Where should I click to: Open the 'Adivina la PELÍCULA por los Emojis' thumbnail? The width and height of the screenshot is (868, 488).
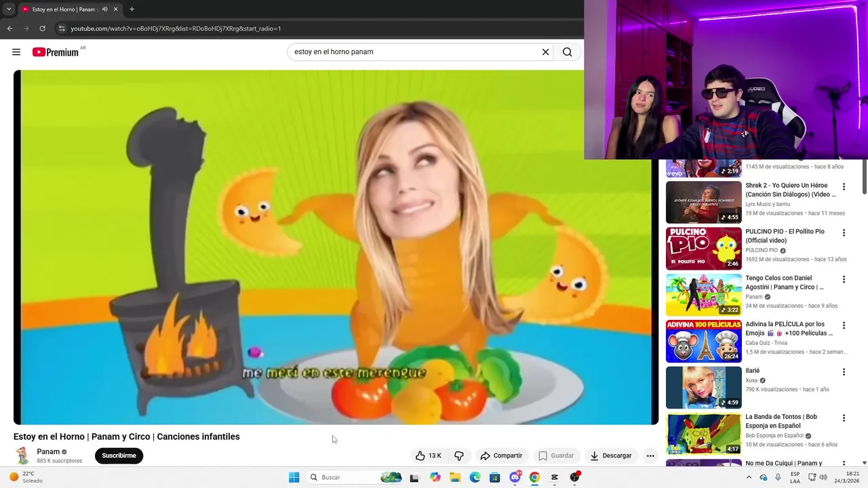(x=703, y=341)
